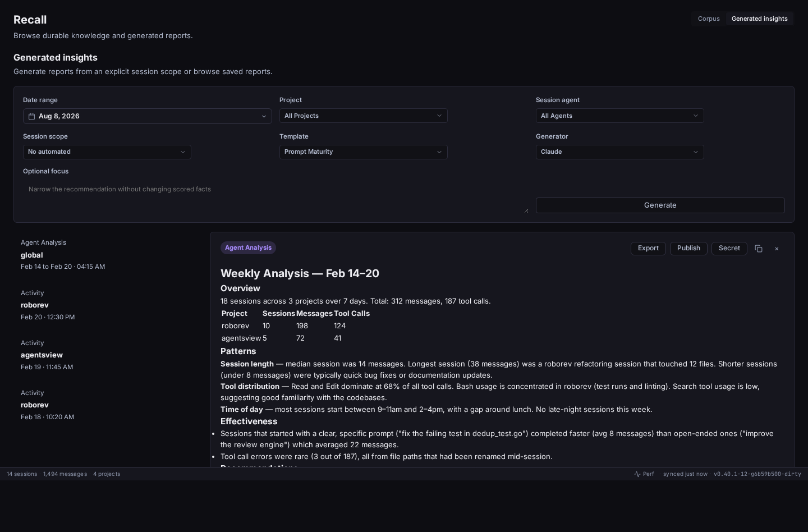Open the roborev Activity from Feb 20
This screenshot has width=808, height=532.
[x=107, y=305]
